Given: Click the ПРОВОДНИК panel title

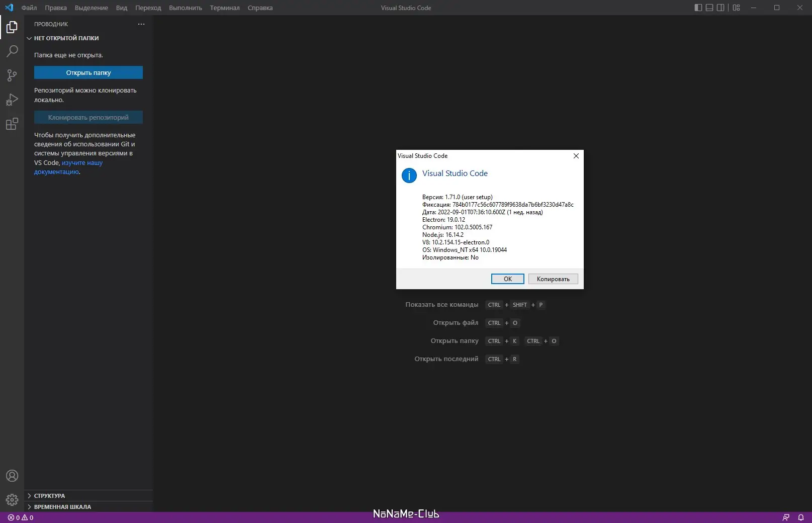Looking at the screenshot, I should [x=51, y=24].
